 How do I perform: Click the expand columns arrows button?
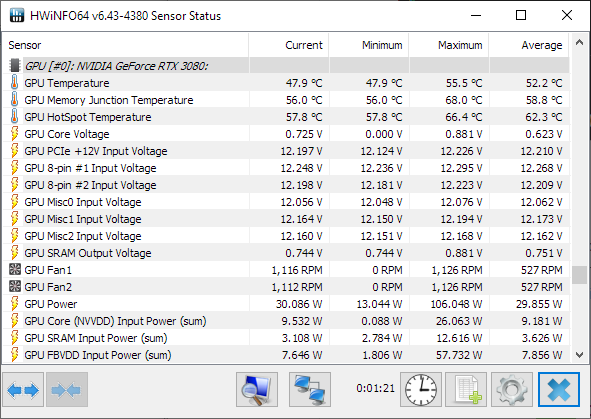(x=23, y=390)
